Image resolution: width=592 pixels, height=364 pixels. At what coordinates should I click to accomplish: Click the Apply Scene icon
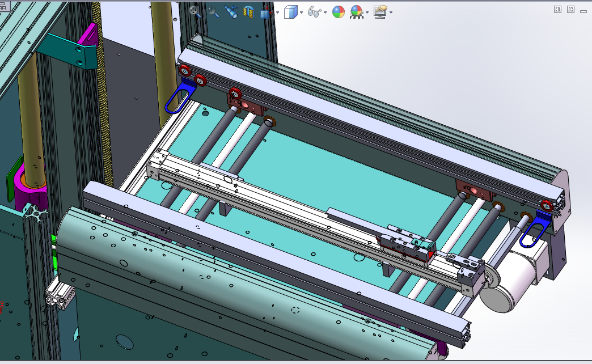pyautogui.click(x=357, y=12)
